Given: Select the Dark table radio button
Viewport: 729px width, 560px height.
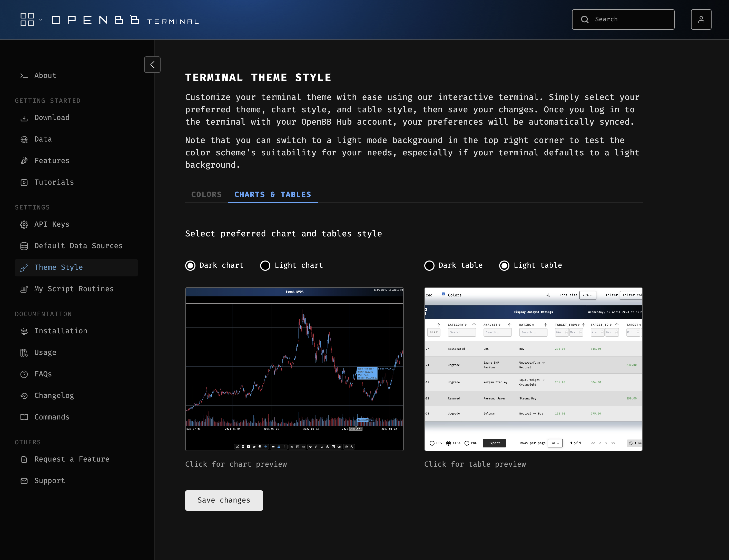Looking at the screenshot, I should tap(429, 266).
